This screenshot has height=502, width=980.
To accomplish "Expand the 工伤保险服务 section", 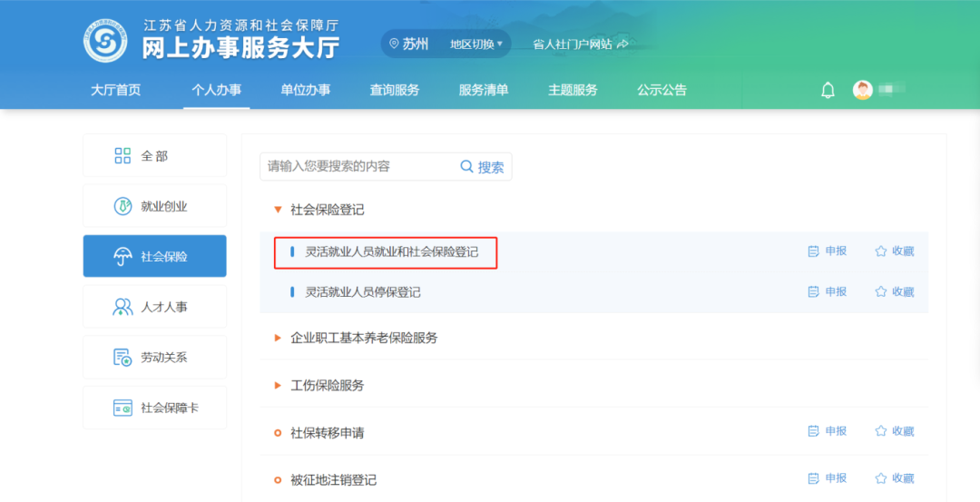I will (327, 385).
